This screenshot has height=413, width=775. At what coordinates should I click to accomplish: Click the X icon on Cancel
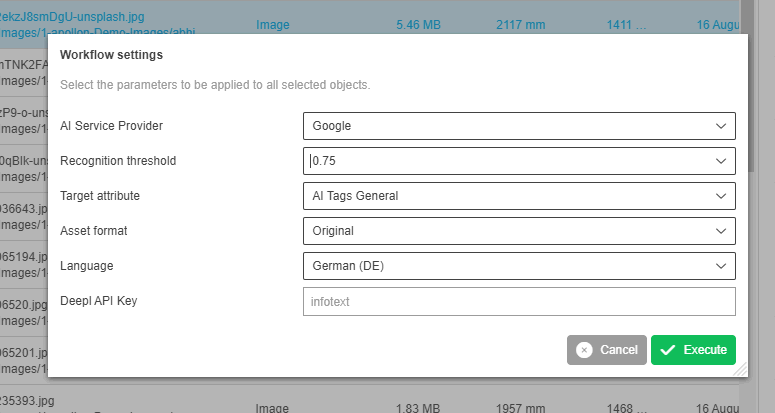pos(584,350)
